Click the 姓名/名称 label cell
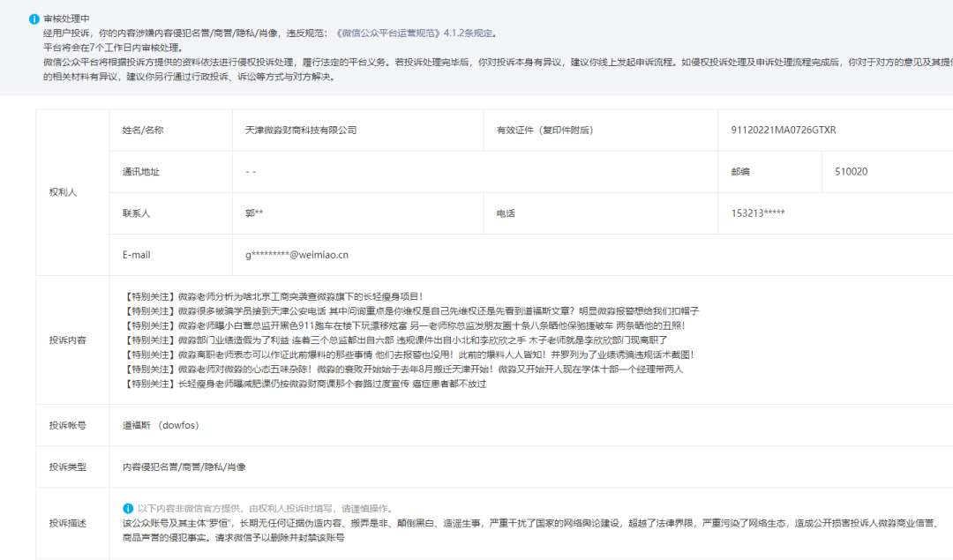Screen dimensions: 953x560 pos(143,130)
